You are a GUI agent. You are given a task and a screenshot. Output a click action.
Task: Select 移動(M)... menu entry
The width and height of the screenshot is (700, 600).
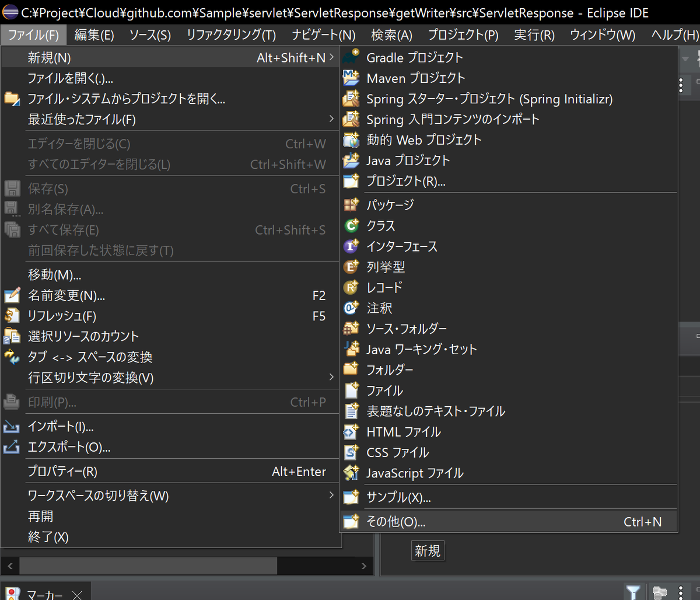tap(170, 274)
